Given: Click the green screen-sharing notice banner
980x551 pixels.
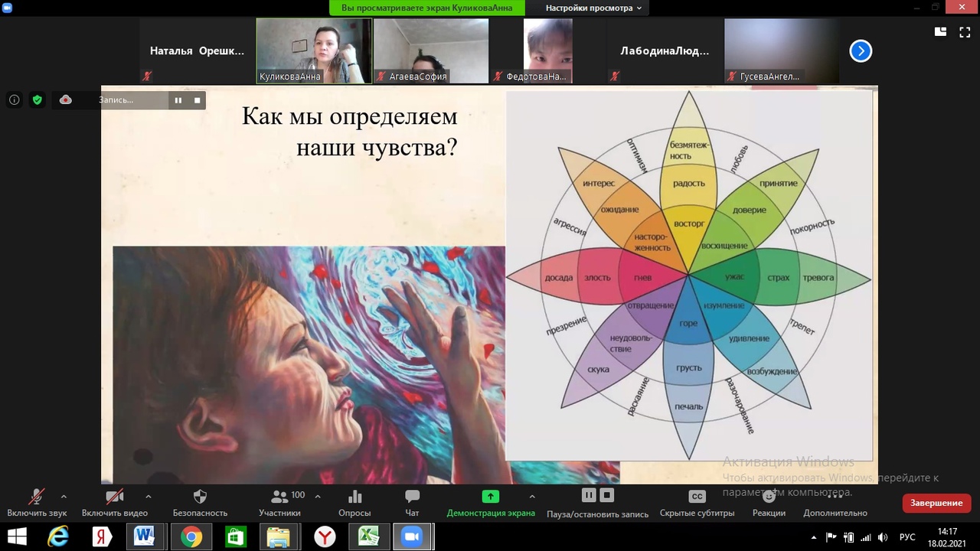Looking at the screenshot, I should pyautogui.click(x=427, y=8).
